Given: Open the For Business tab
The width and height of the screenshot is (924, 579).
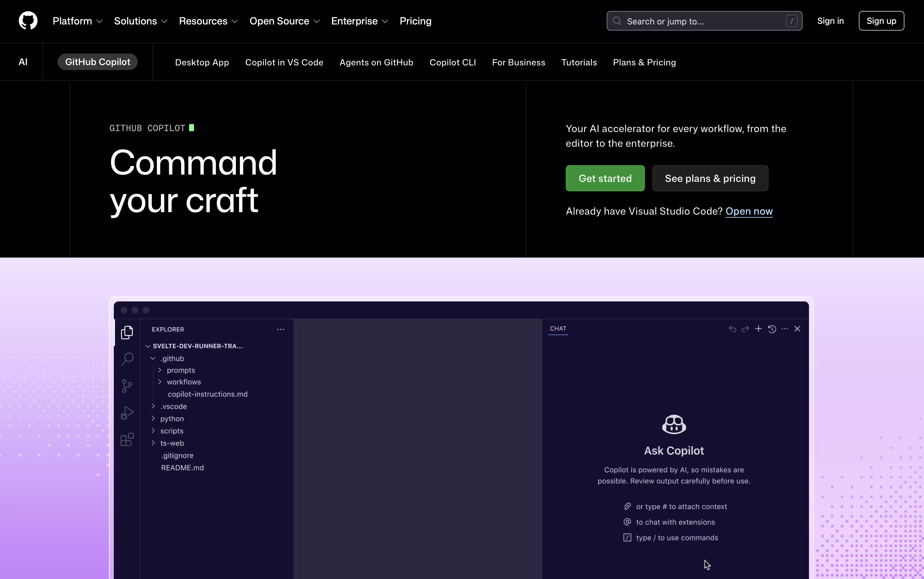Looking at the screenshot, I should pyautogui.click(x=519, y=62).
